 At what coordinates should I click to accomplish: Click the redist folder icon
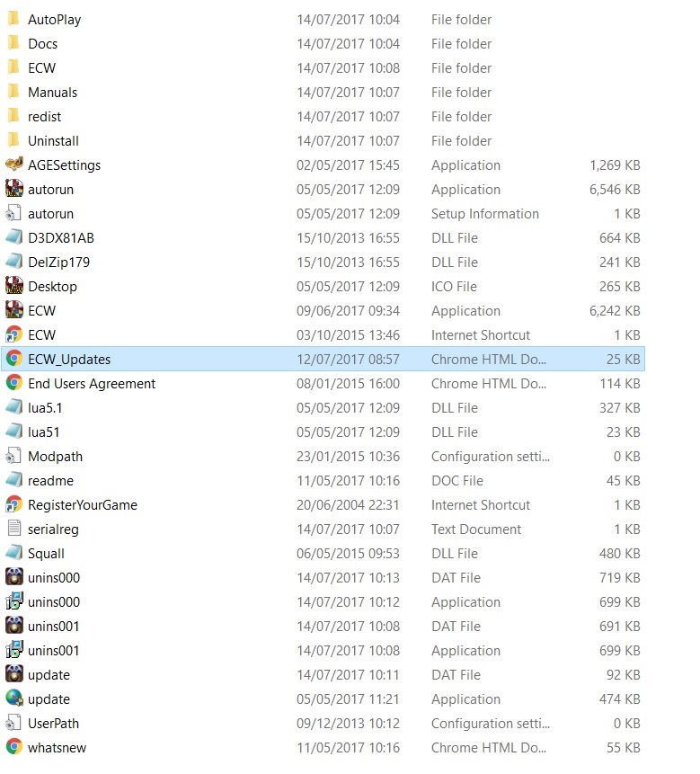tap(13, 115)
